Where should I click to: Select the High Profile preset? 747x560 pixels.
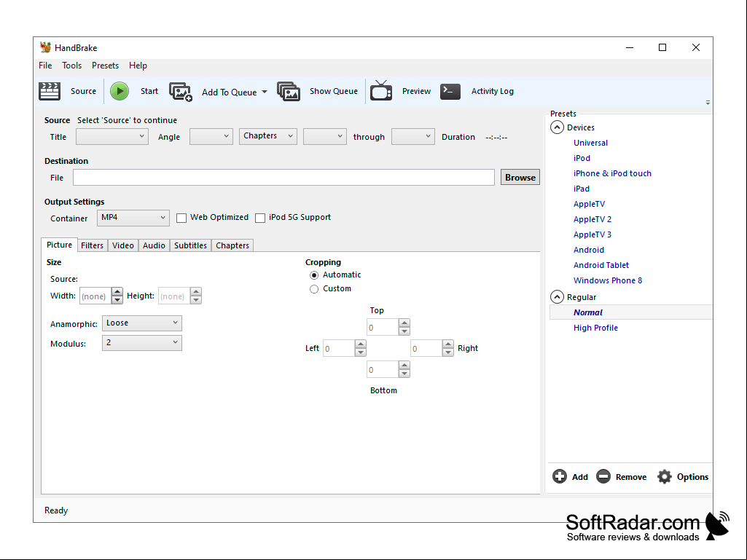coord(595,328)
